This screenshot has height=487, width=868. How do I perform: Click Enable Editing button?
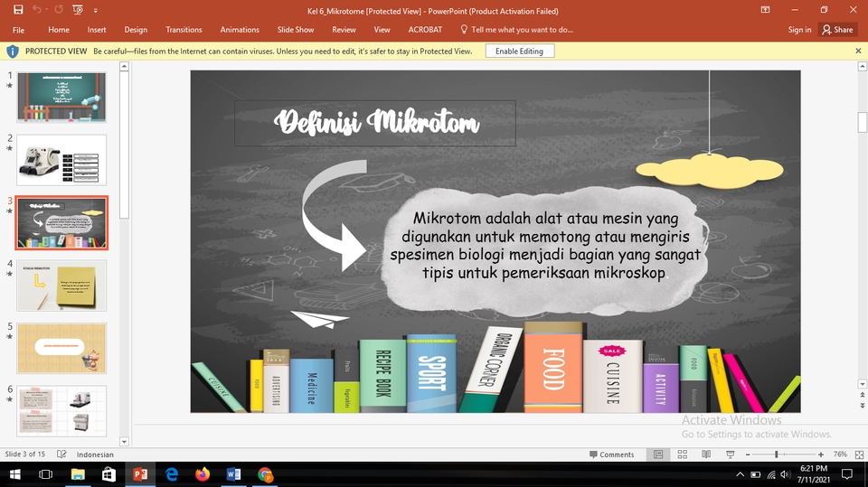(x=519, y=51)
